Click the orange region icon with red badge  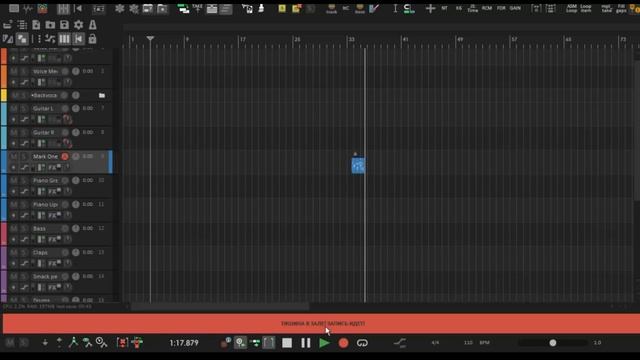(297, 8)
